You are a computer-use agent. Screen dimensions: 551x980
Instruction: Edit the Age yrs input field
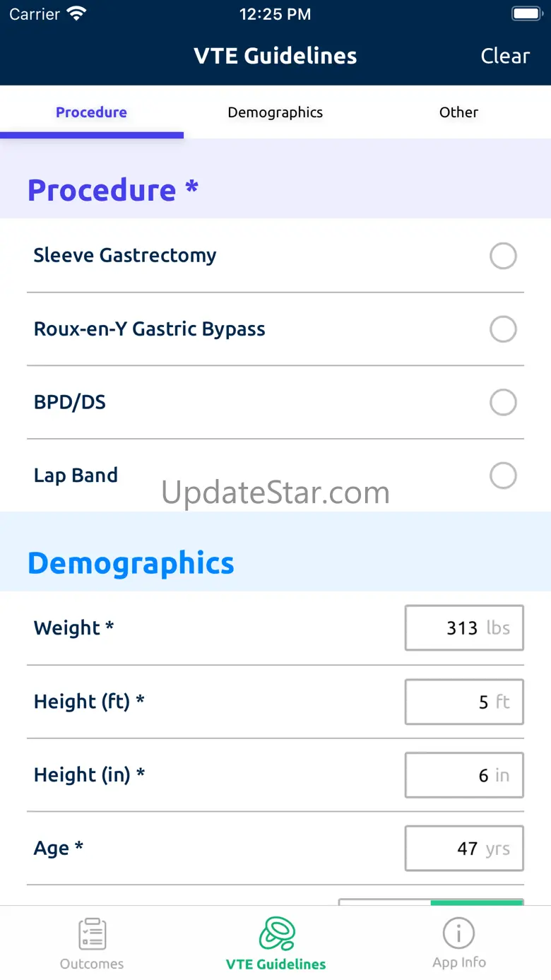point(463,849)
